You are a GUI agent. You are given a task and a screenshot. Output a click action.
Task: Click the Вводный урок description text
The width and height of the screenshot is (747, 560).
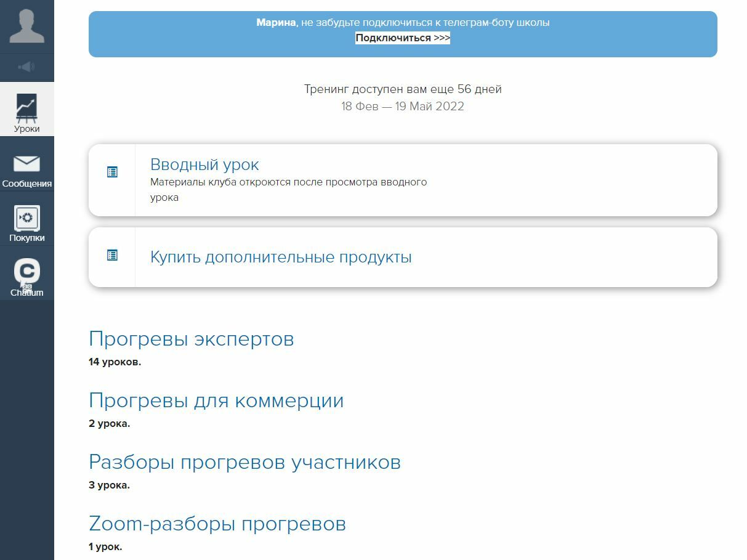tap(288, 190)
